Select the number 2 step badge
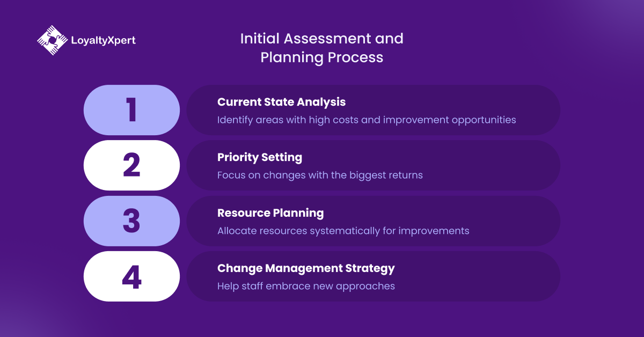The height and width of the screenshot is (337, 644). click(131, 165)
